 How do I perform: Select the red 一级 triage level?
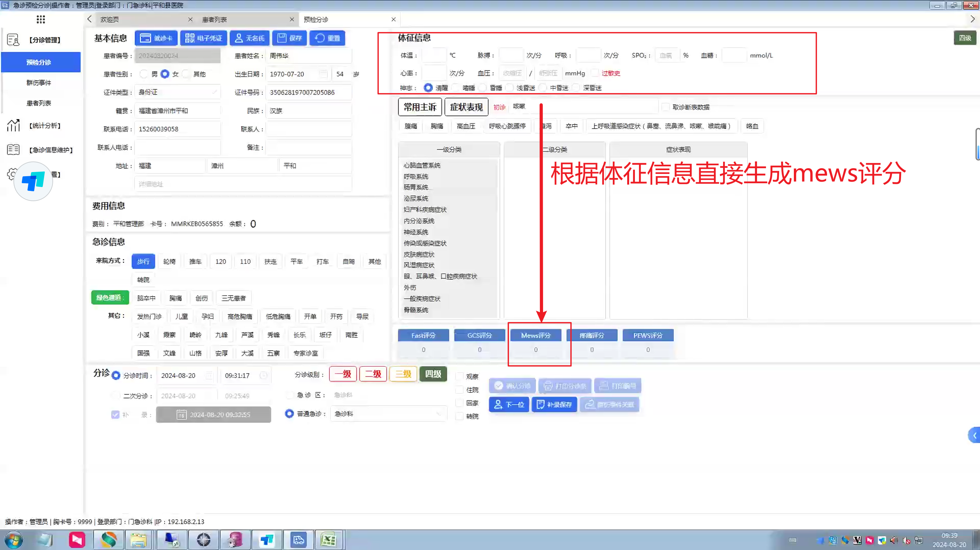click(342, 374)
